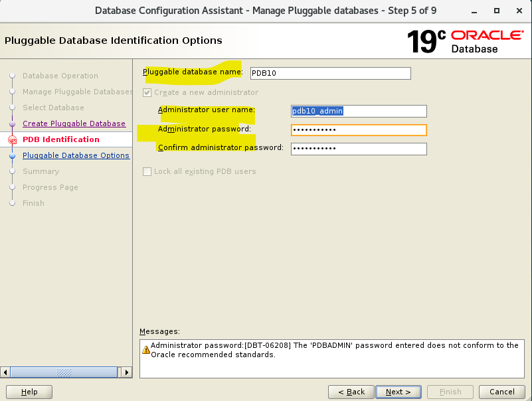Open the Create Pluggable Database step
Screen dimensions: 532x401
[74, 123]
